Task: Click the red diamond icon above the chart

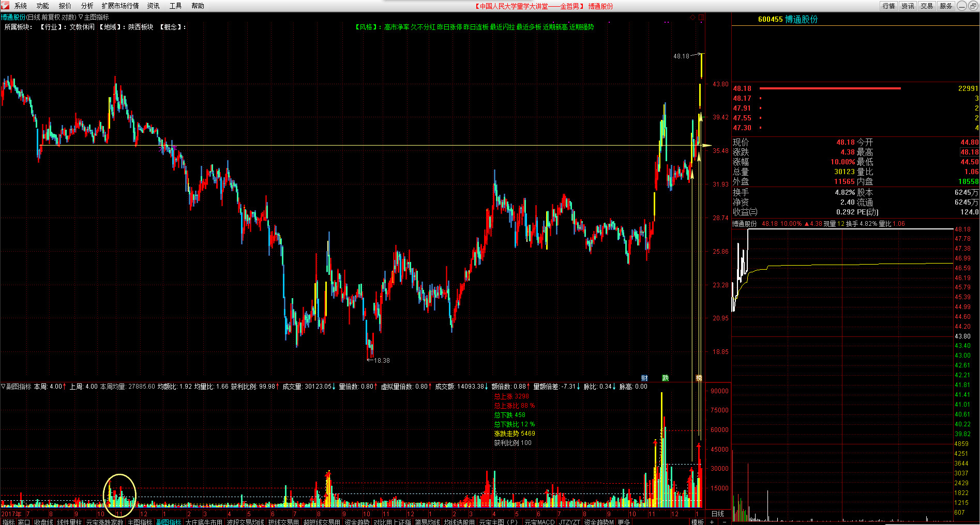Action: coord(692,18)
